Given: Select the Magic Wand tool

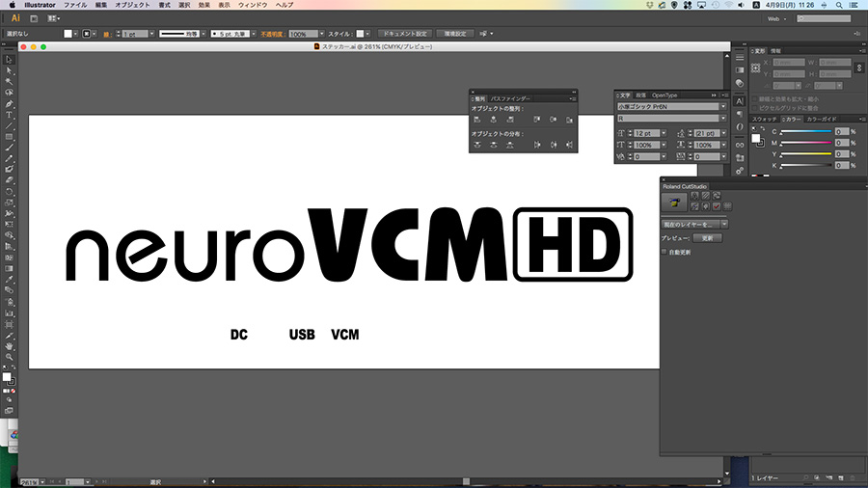Looking at the screenshot, I should (9, 82).
